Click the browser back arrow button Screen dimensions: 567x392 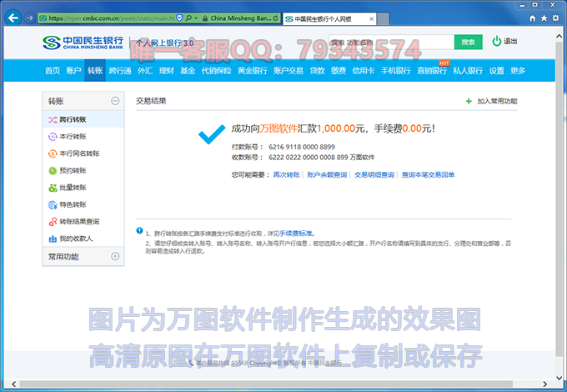pos(12,17)
